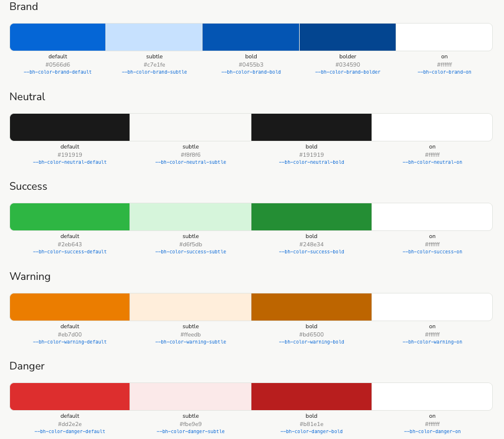Image resolution: width=504 pixels, height=439 pixels.
Task: Click the Danger default red swatch
Action: click(x=69, y=397)
